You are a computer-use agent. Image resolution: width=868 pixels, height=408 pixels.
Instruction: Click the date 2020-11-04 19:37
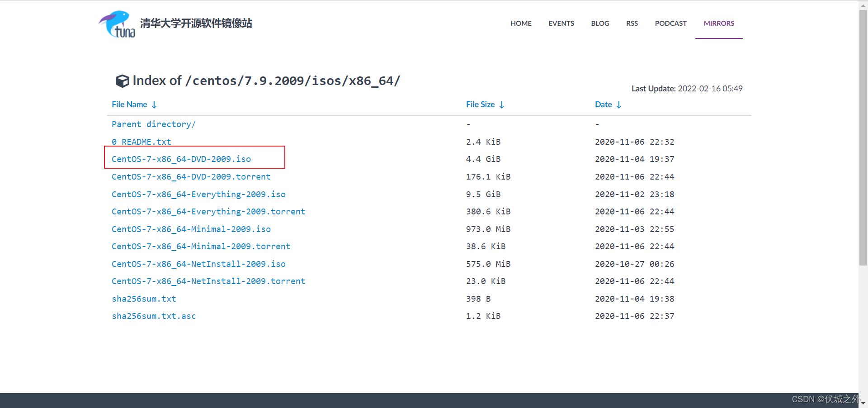point(634,159)
